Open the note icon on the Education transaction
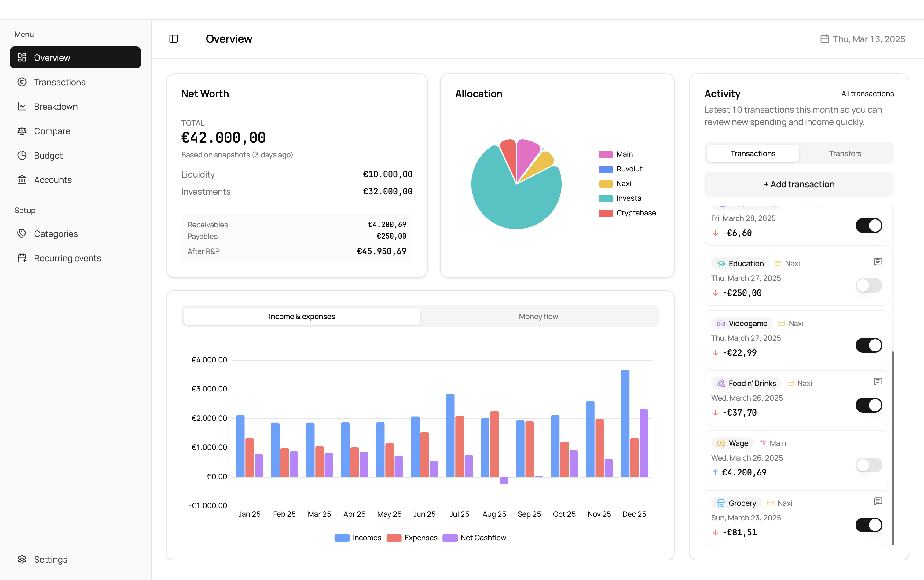 [878, 262]
